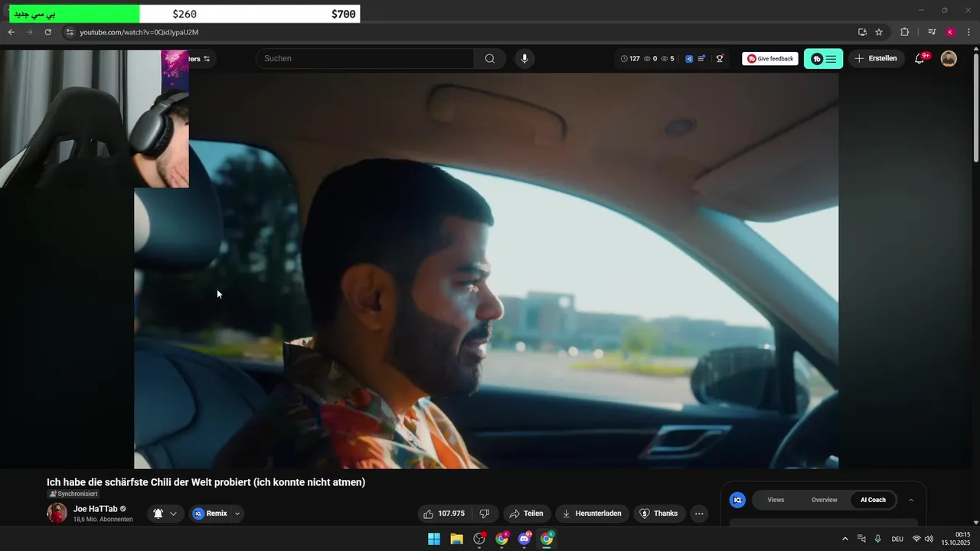Click the Synchronisiert badge
Screen dimensions: 980x551
pyautogui.click(x=73, y=494)
